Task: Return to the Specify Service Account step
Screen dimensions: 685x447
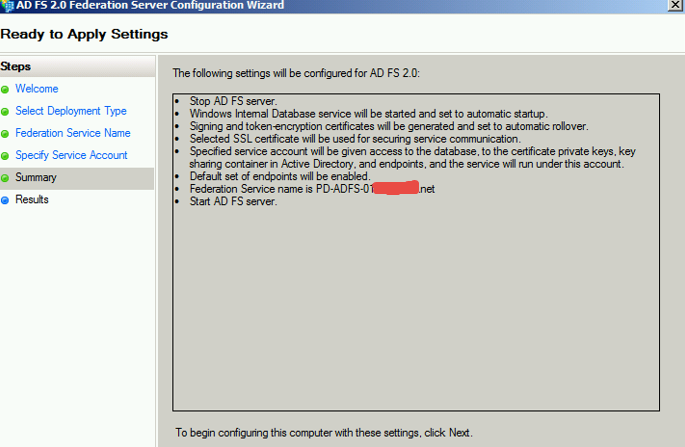Action: pos(71,155)
